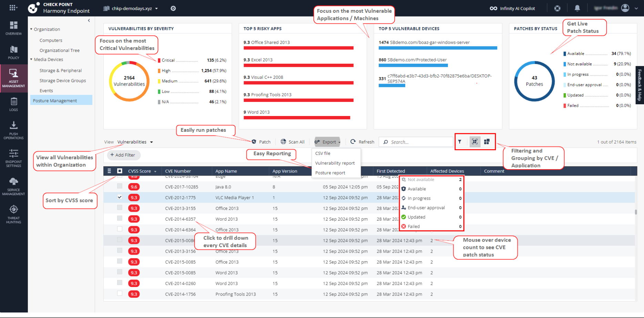644x318 pixels.
Task: Open the View Vulnerabilities dropdown
Action: pyautogui.click(x=135, y=142)
